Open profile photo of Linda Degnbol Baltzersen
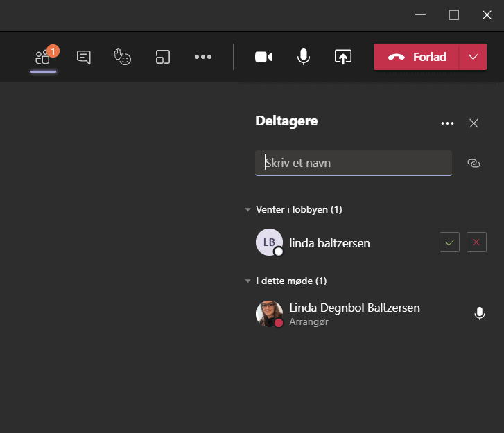The height and width of the screenshot is (433, 504). (270, 314)
